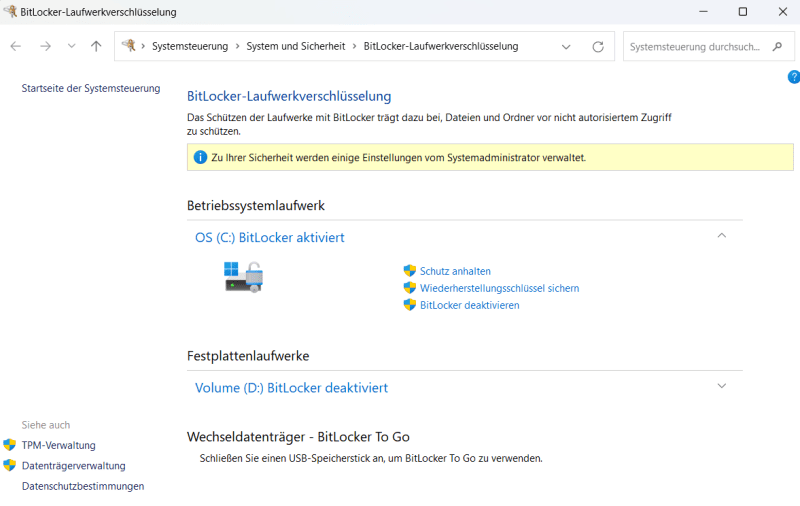Click the back navigation arrow
This screenshot has width=800, height=506.
tap(16, 46)
